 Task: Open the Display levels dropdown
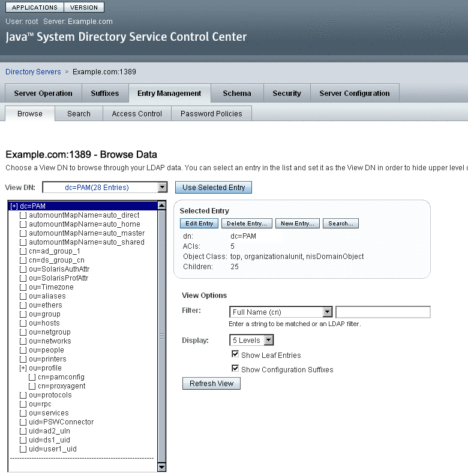tap(251, 340)
